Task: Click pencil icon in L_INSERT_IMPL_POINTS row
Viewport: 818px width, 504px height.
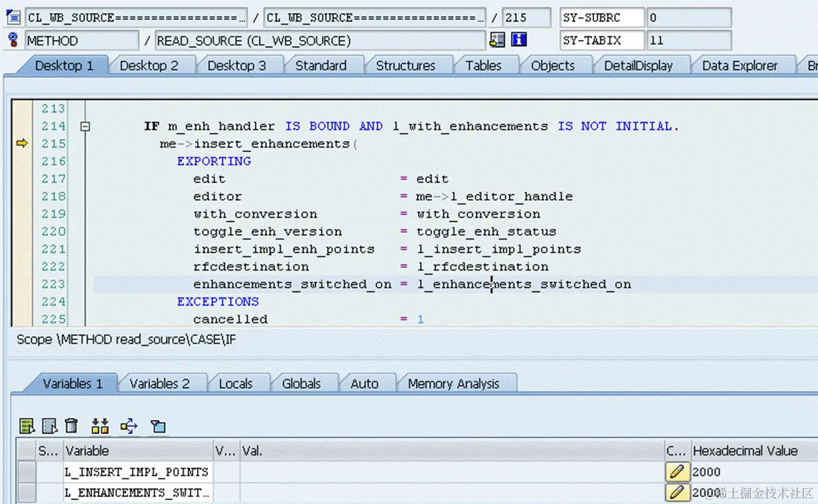Action: pos(677,472)
